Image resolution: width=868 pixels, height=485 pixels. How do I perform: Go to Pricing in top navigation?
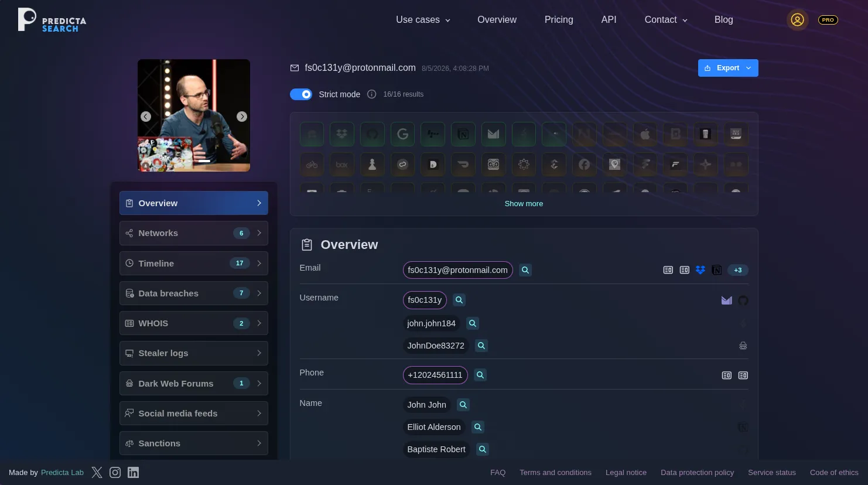pyautogui.click(x=559, y=20)
